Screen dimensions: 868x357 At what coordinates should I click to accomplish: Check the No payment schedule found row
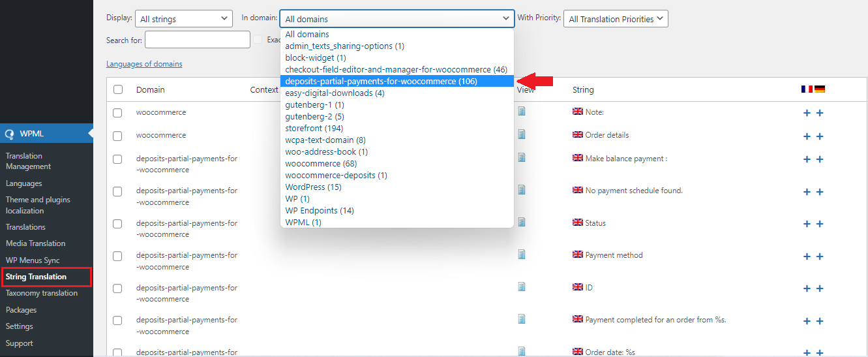point(117,191)
